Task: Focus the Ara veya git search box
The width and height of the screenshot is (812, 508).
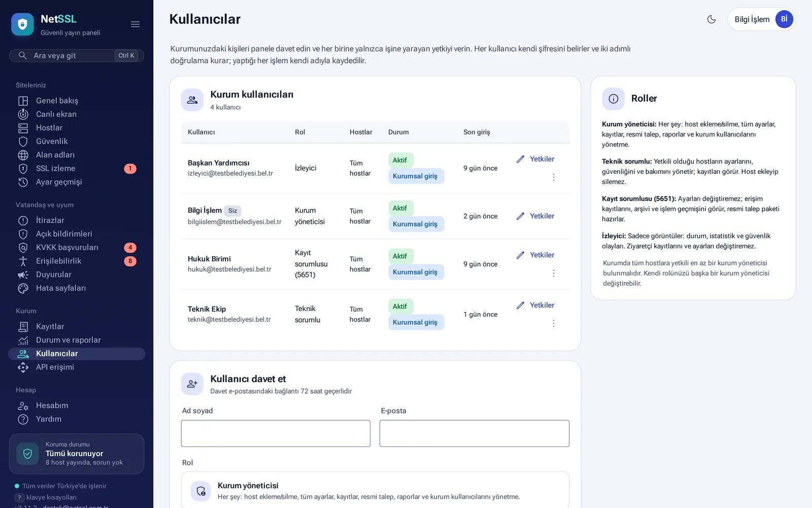Action: tap(77, 55)
